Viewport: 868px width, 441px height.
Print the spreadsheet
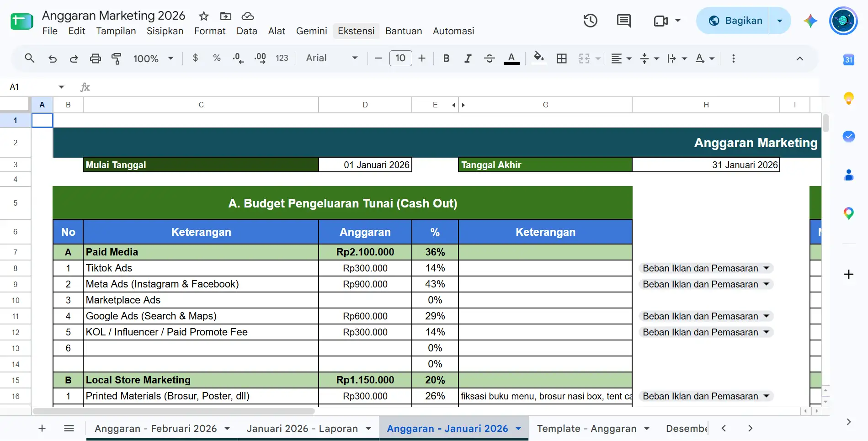96,58
